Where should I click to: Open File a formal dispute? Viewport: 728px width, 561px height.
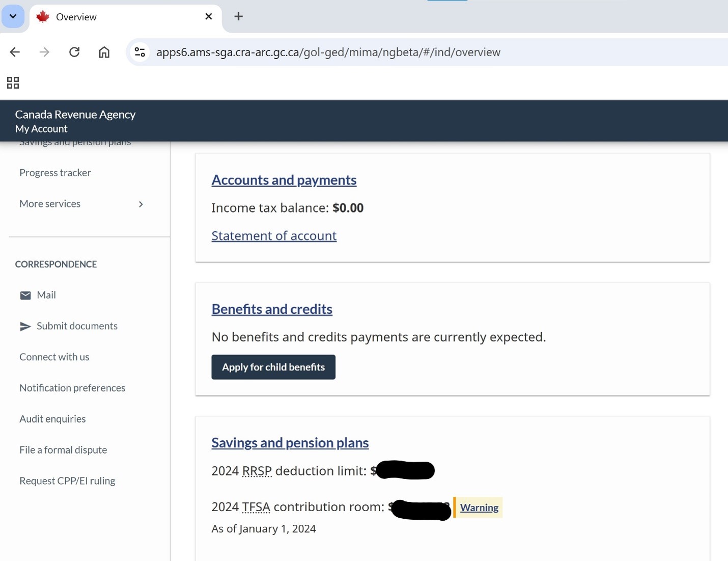pos(63,450)
